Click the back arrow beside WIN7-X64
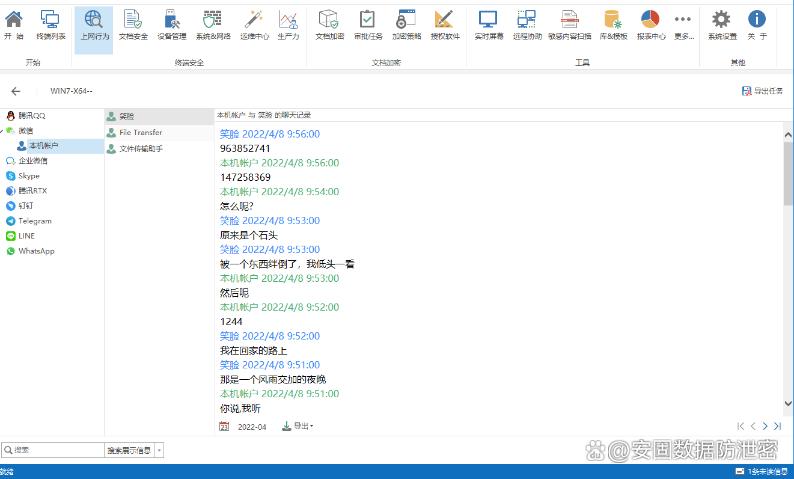794x479 pixels. [x=16, y=91]
